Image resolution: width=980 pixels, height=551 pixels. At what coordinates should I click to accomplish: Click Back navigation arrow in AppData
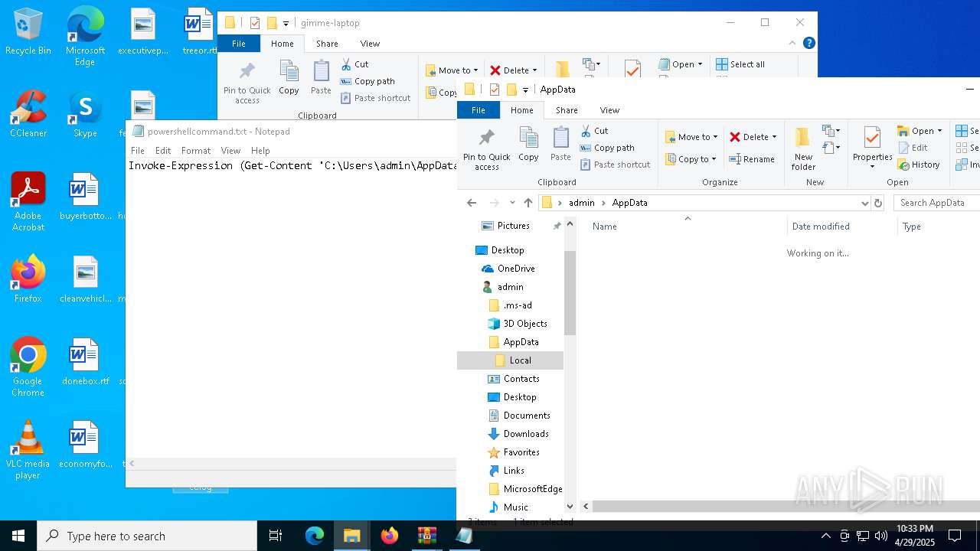[472, 203]
